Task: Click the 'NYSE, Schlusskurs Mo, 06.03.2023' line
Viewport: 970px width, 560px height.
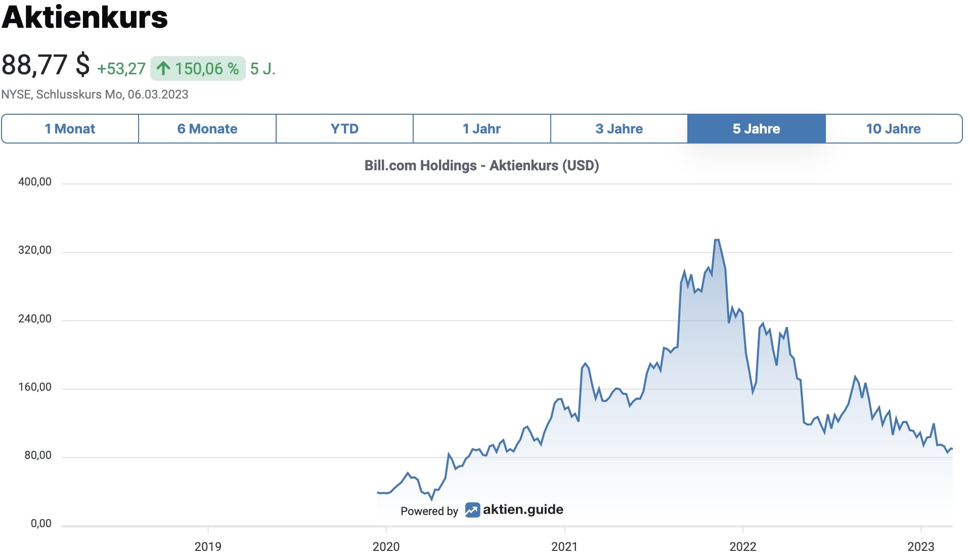Action: [95, 95]
